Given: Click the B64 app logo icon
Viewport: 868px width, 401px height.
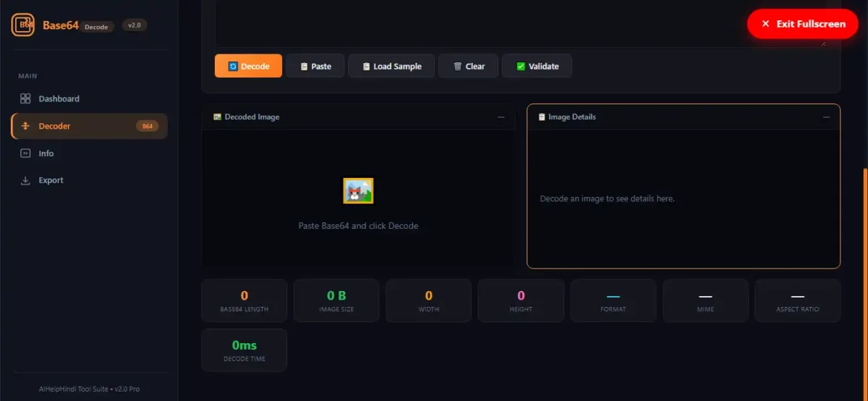Looking at the screenshot, I should (x=23, y=25).
